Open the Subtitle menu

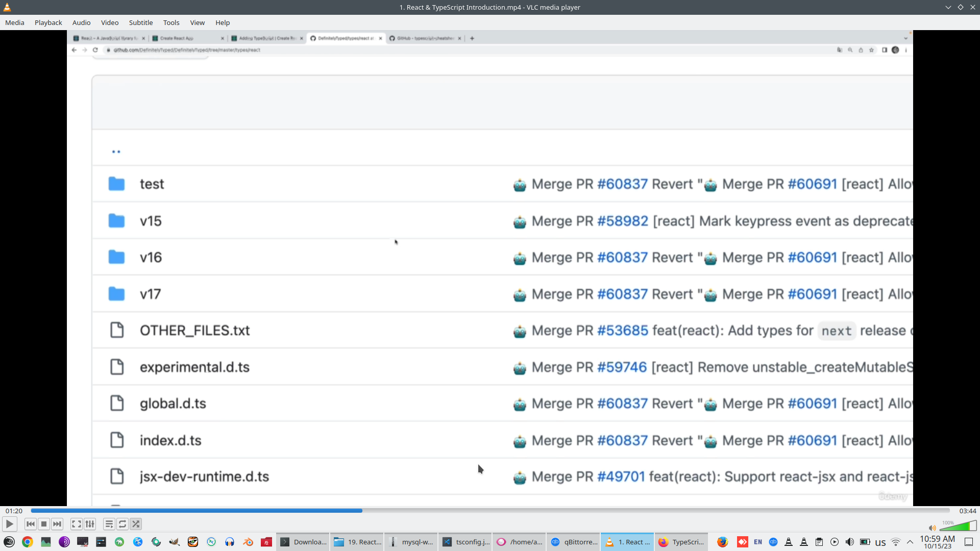pyautogui.click(x=141, y=22)
